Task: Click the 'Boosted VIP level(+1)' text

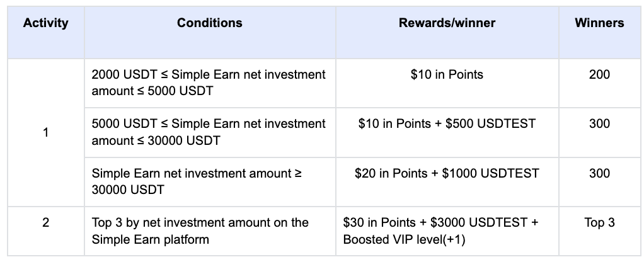Action: tap(405, 240)
